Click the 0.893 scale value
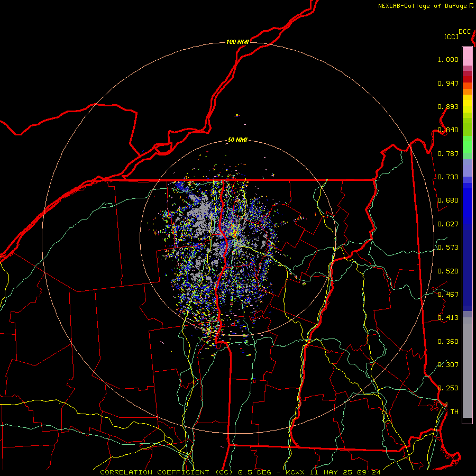 pos(448,106)
